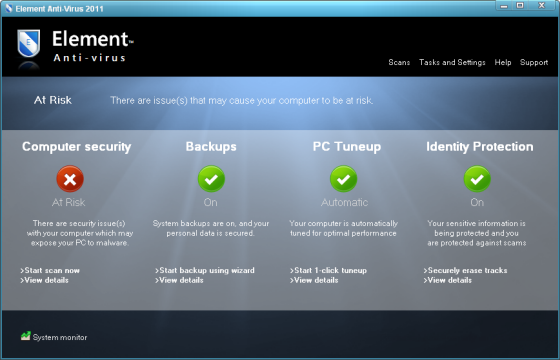560x360 pixels.
Task: Select Securely erase tracks
Action: coord(465,270)
